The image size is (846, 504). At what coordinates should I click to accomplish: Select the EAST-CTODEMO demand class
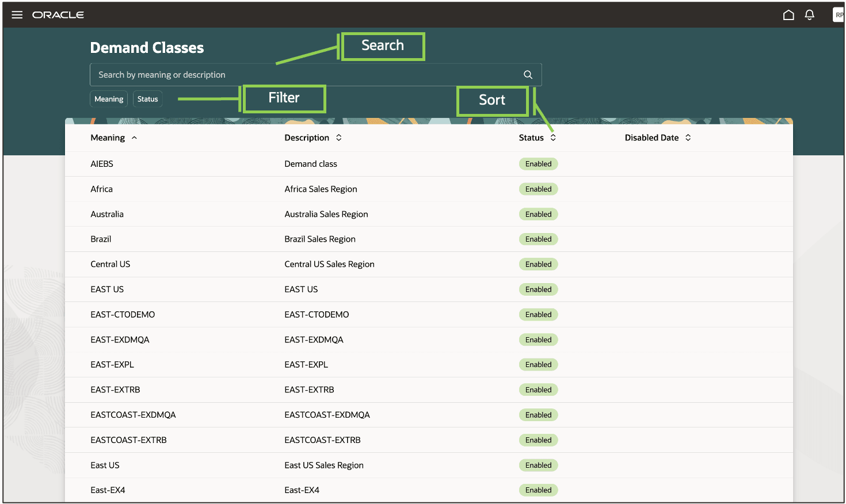pyautogui.click(x=123, y=314)
